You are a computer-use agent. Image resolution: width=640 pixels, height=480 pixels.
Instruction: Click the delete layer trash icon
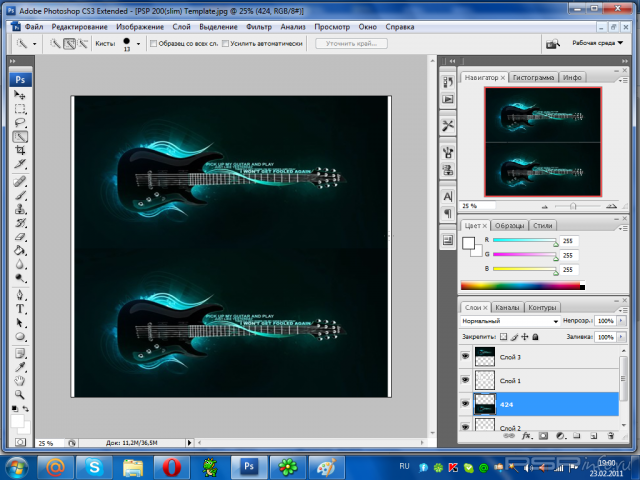tap(608, 436)
